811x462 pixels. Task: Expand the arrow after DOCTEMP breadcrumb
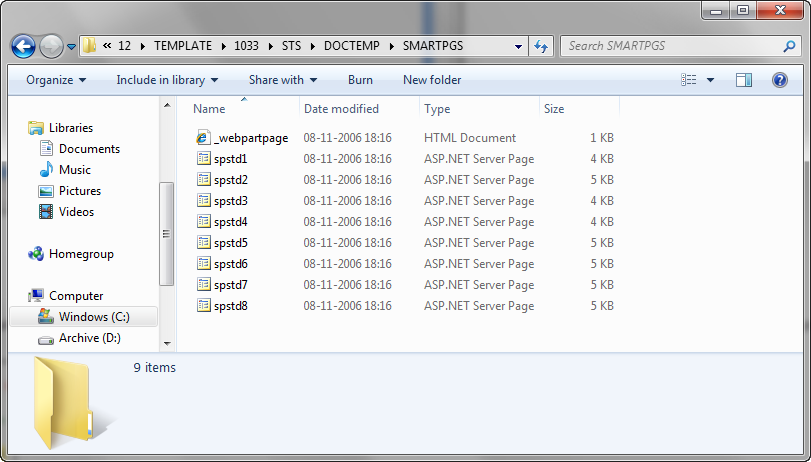[392, 46]
